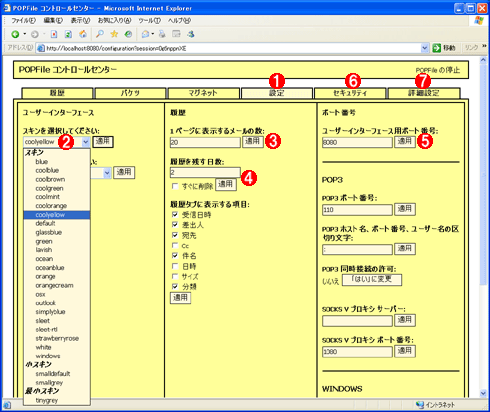Go to the Home page icon
Image resolution: width=490 pixels, height=412 pixels.
pyautogui.click(x=83, y=34)
